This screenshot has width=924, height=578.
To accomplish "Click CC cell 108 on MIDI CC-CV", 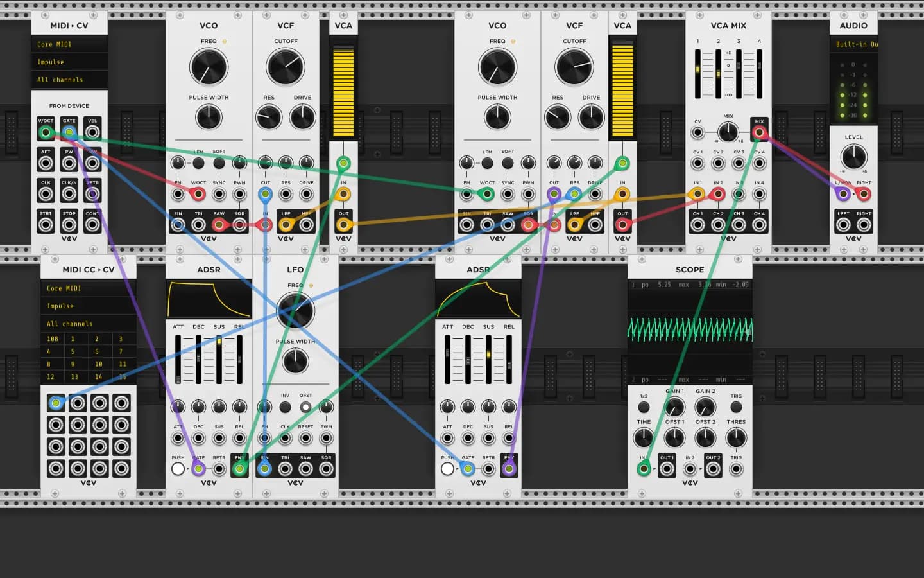I will pos(53,338).
